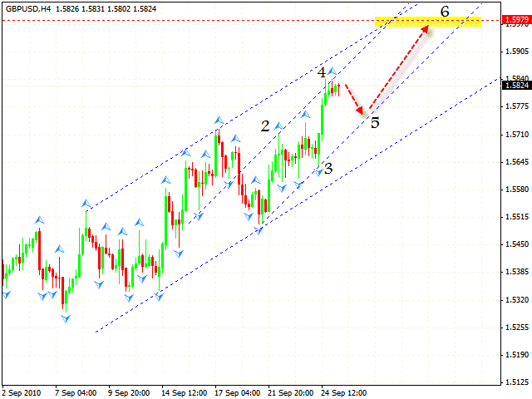Select the high price value 1.5831
Screen dimensions: 532x399
[92, 9]
